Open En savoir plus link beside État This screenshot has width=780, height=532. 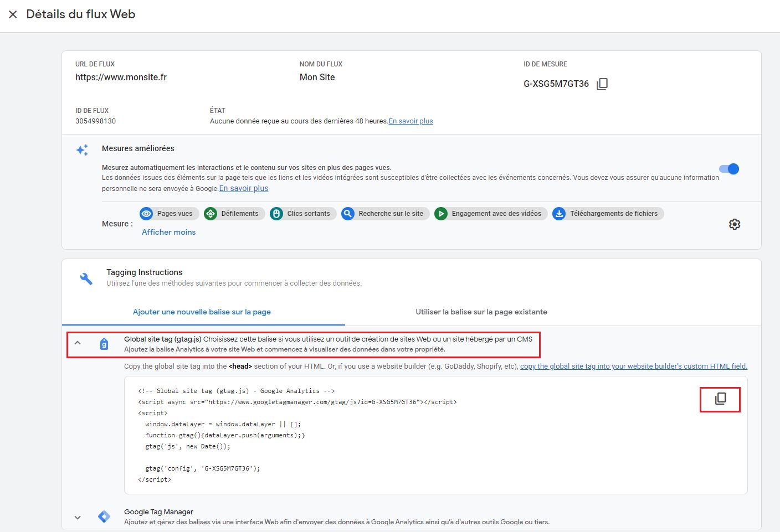(x=410, y=121)
